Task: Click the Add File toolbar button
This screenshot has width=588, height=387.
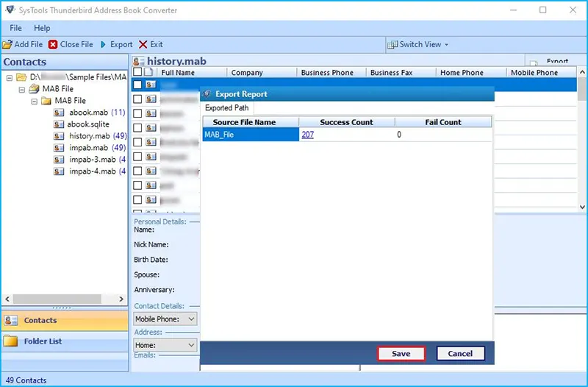Action: click(x=23, y=44)
